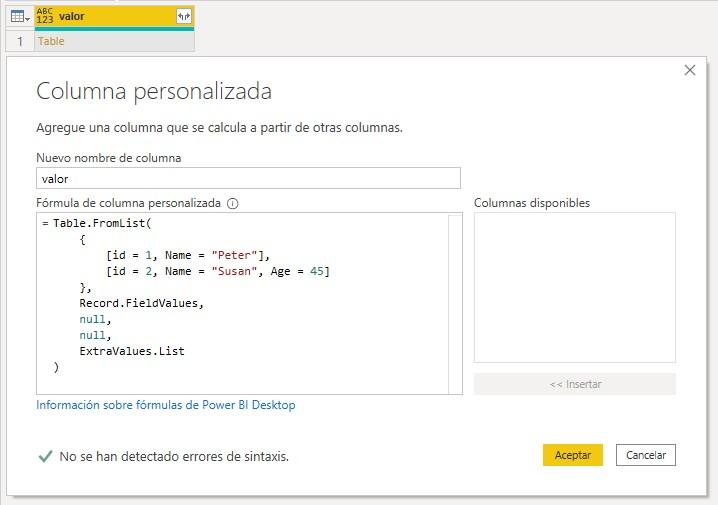Click the formula info icon
The width and height of the screenshot is (718, 505).
pyautogui.click(x=233, y=203)
